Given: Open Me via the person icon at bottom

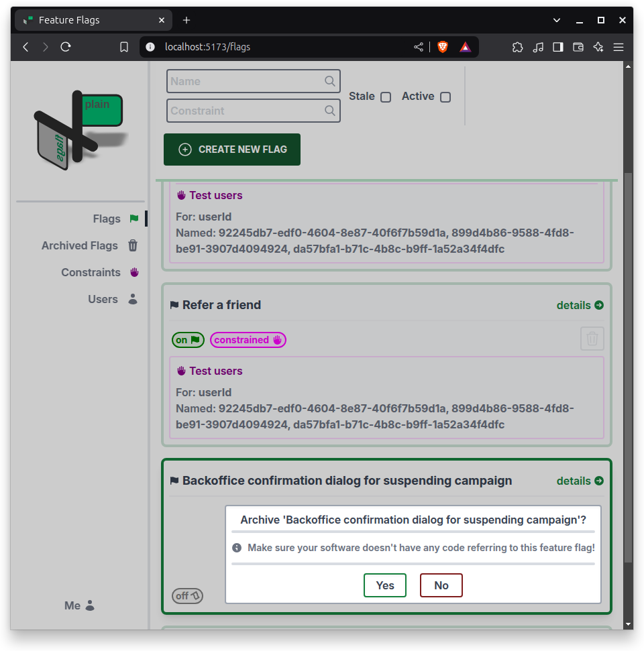Looking at the screenshot, I should [x=90, y=605].
